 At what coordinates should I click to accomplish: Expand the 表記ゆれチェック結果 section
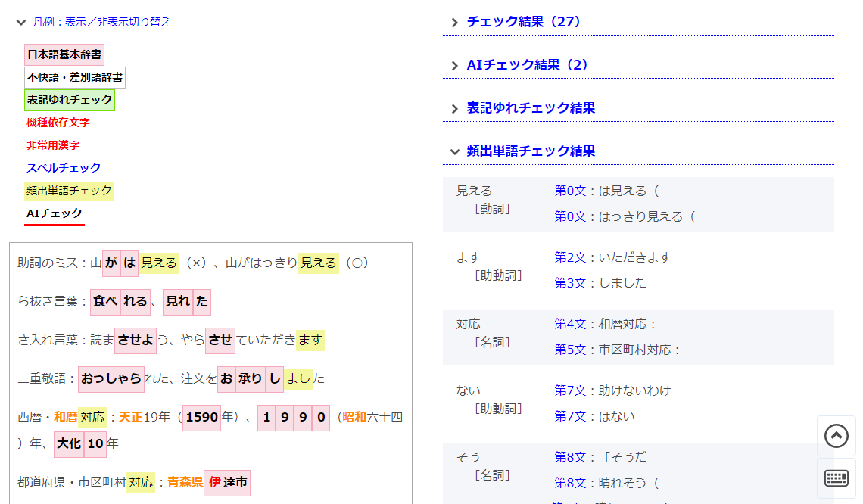coord(531,108)
